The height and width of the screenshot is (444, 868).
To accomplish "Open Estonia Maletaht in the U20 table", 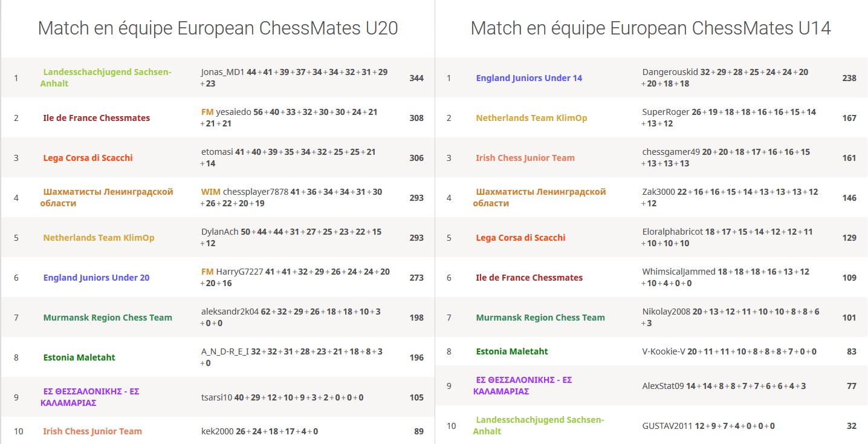I will tap(79, 357).
